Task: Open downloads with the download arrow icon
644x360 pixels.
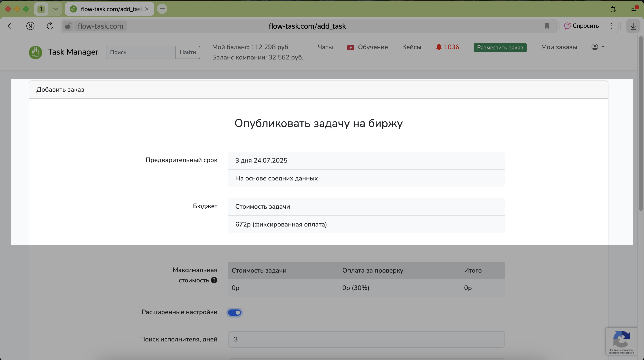Action: [633, 26]
